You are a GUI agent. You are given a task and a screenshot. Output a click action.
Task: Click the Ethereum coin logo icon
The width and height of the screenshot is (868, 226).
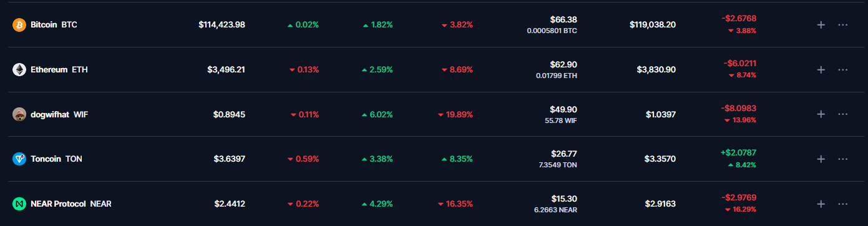(x=19, y=69)
